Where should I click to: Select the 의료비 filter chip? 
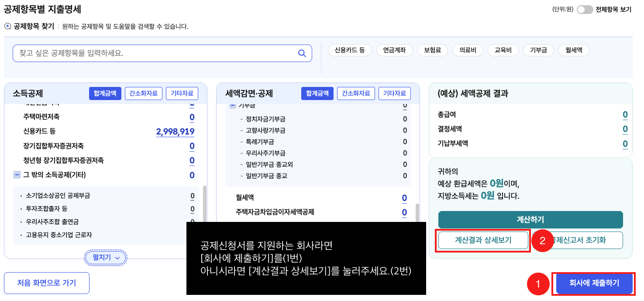468,50
